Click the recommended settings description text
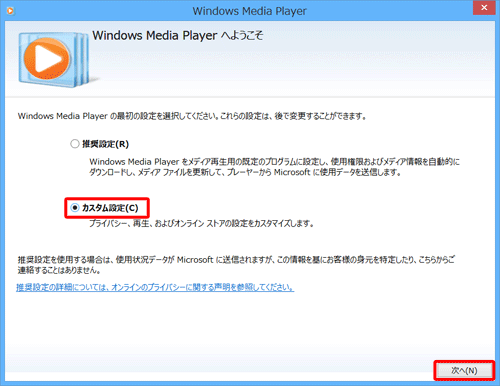The width and height of the screenshot is (500, 386). pos(274,167)
